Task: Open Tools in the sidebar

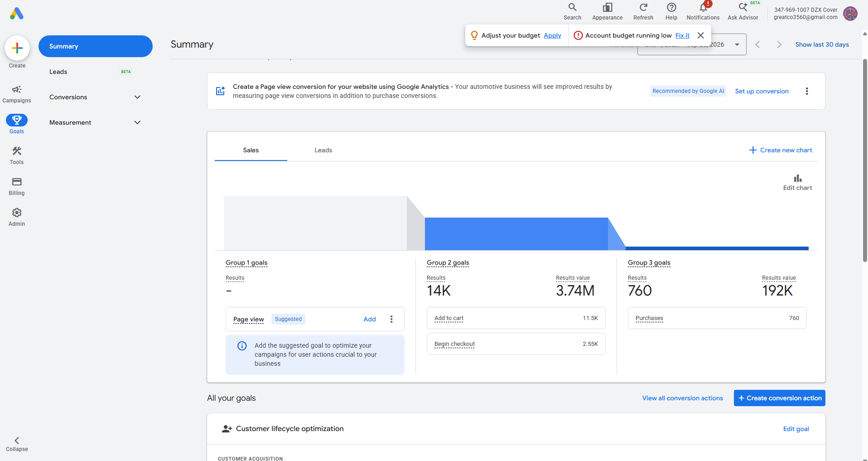Action: point(17,155)
